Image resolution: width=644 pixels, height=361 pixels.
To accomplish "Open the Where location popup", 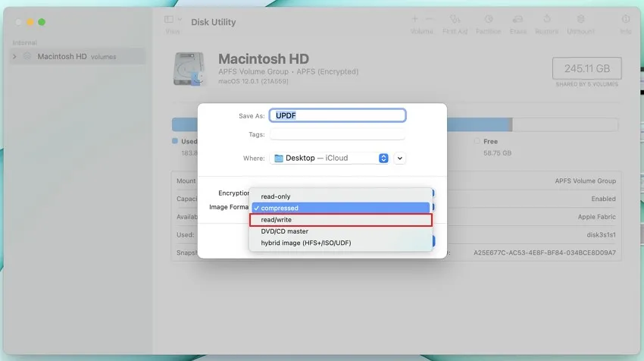I will pyautogui.click(x=330, y=158).
